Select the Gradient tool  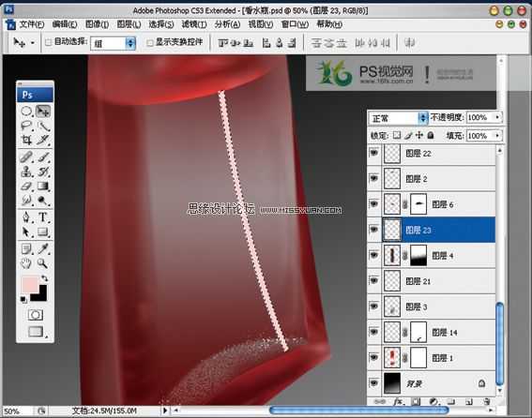pos(43,186)
